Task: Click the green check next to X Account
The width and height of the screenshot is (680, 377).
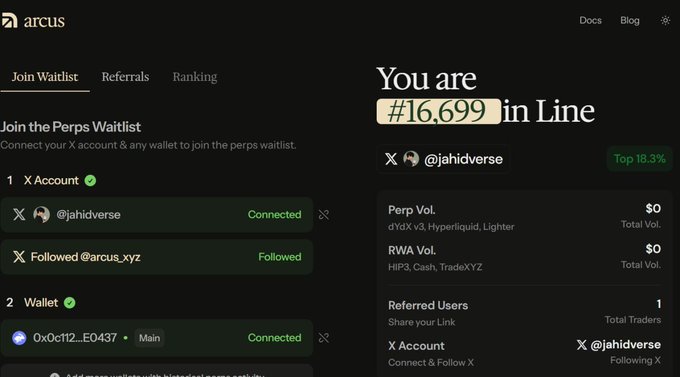Action: pos(90,180)
